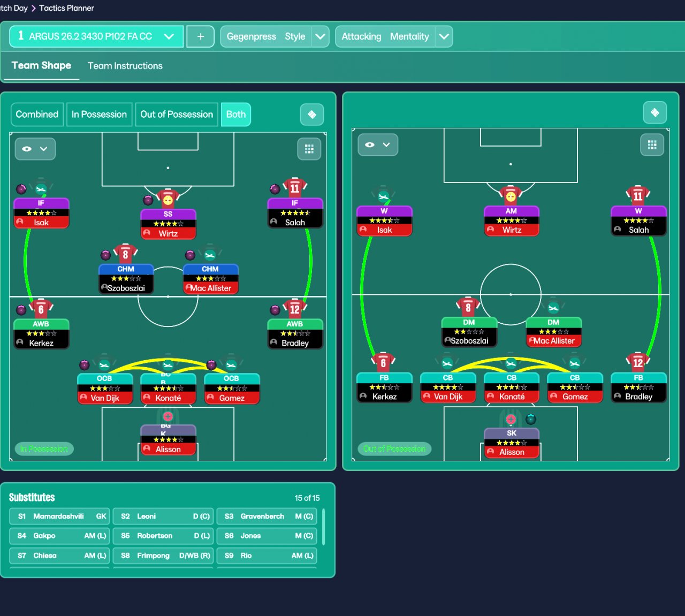Click purple instruction badge beside Isak IF

pyautogui.click(x=21, y=189)
